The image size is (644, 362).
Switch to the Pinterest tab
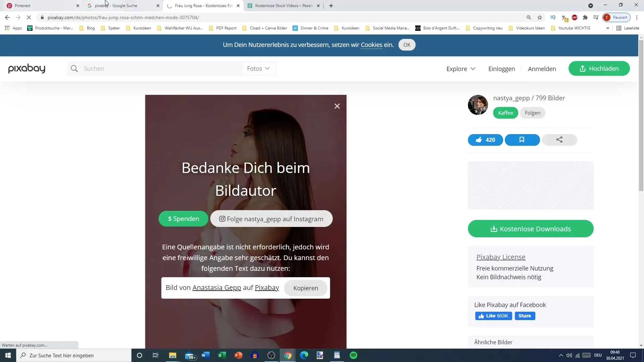click(x=40, y=6)
